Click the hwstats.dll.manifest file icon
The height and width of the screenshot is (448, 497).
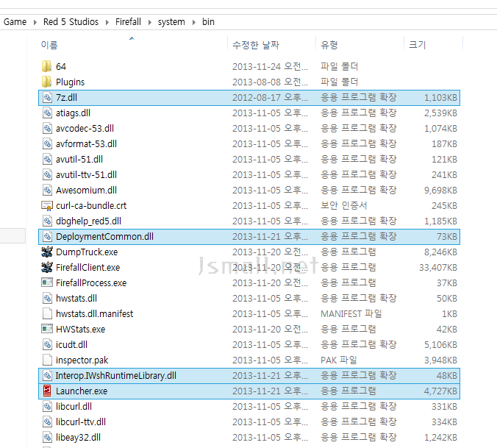tap(47, 314)
